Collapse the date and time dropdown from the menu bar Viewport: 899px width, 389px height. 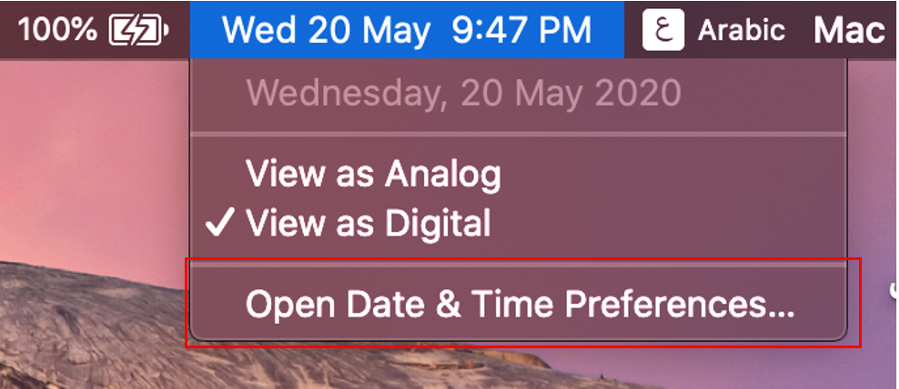tap(407, 30)
